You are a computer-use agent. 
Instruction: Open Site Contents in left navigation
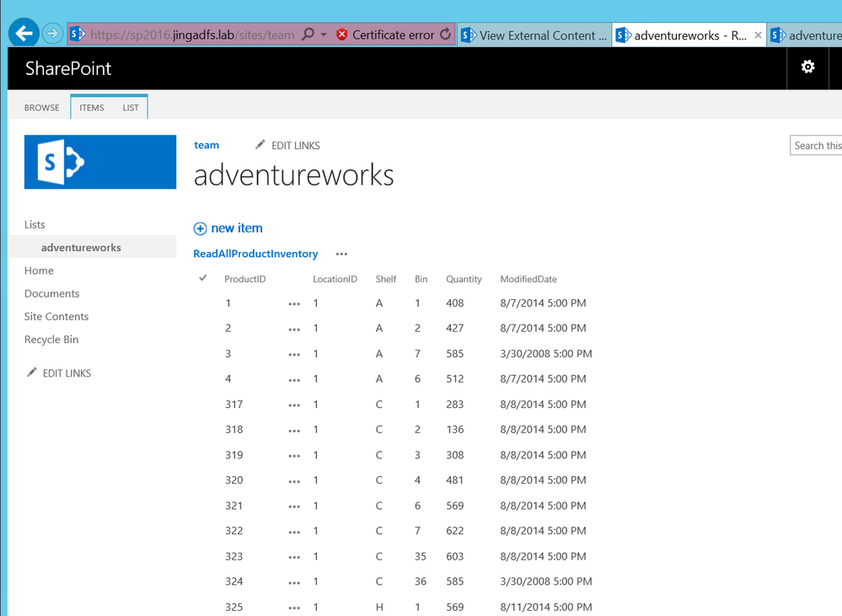pyautogui.click(x=56, y=317)
